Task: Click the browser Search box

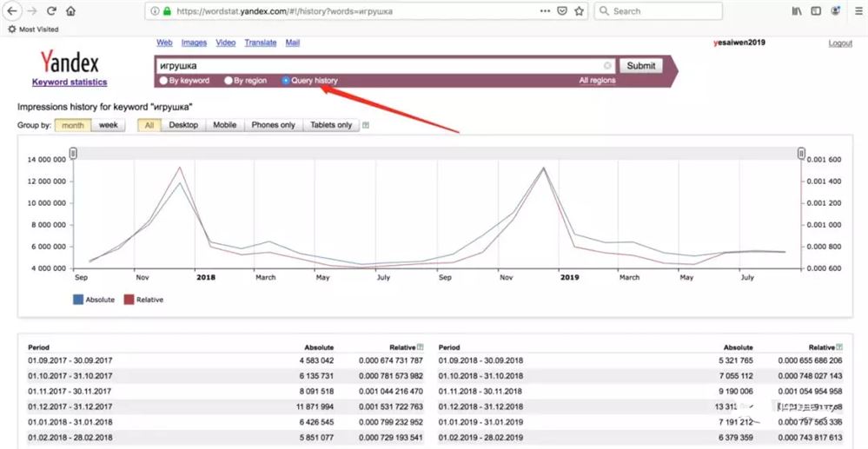Action: 659,11
